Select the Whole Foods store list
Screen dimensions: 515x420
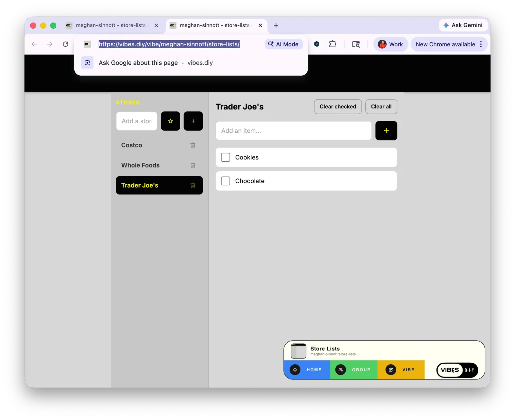tap(159, 165)
